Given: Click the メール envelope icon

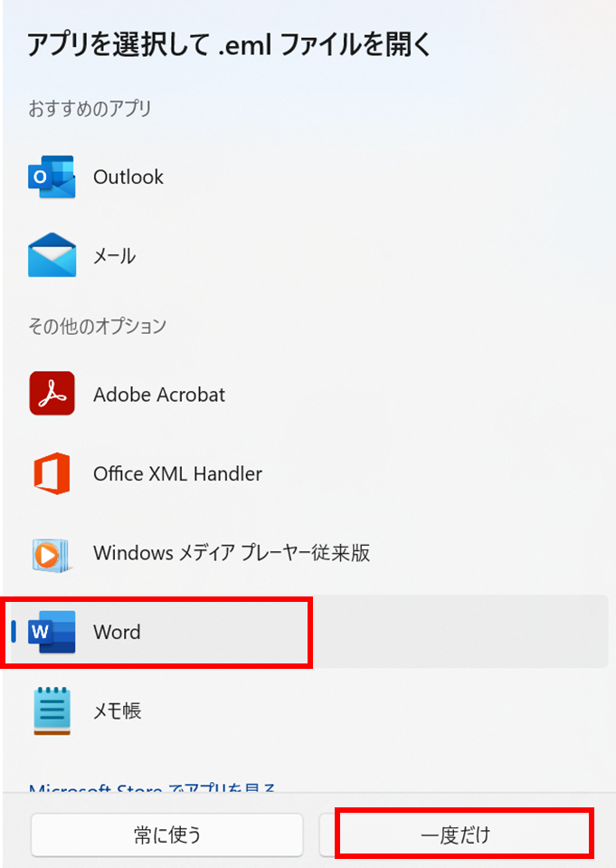Looking at the screenshot, I should (x=52, y=255).
